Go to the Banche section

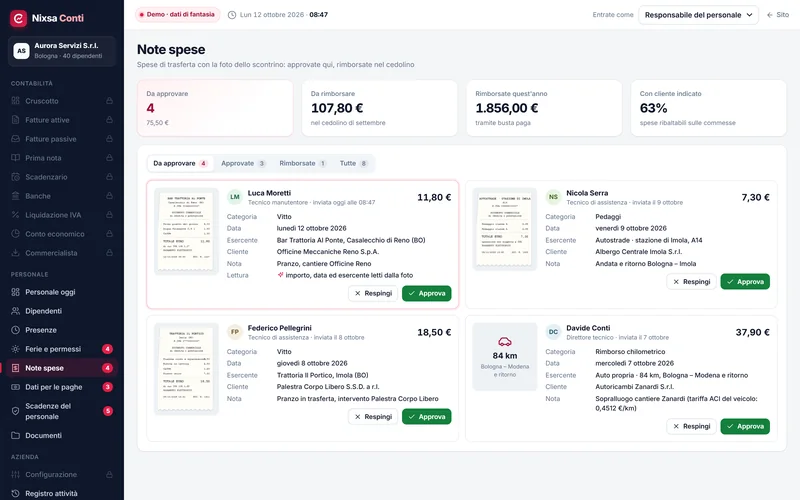click(62, 196)
